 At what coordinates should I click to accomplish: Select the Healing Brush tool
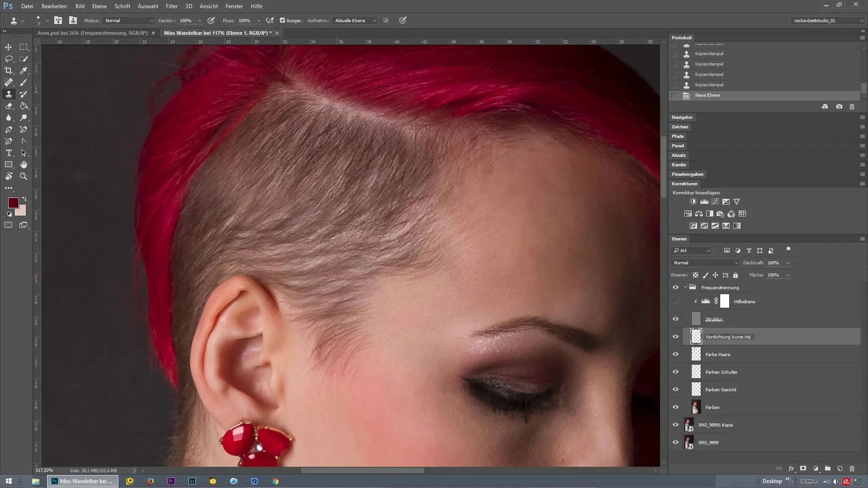pos(9,82)
